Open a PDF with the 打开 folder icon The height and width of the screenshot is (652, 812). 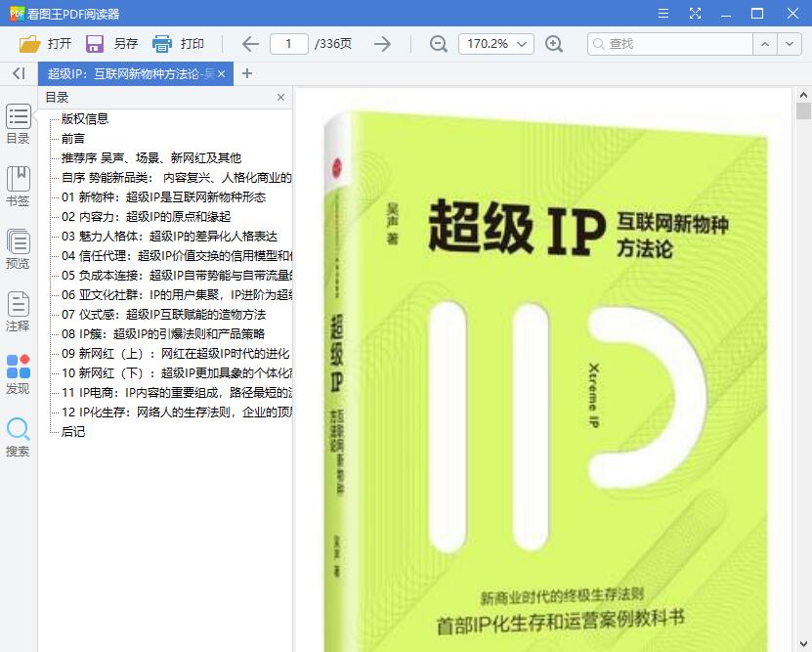pos(29,44)
